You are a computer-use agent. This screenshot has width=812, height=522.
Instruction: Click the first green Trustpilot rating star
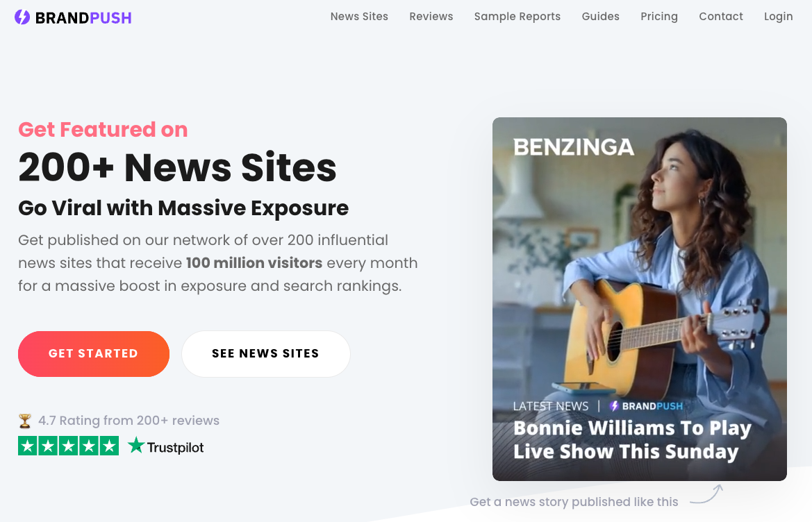[28, 446]
